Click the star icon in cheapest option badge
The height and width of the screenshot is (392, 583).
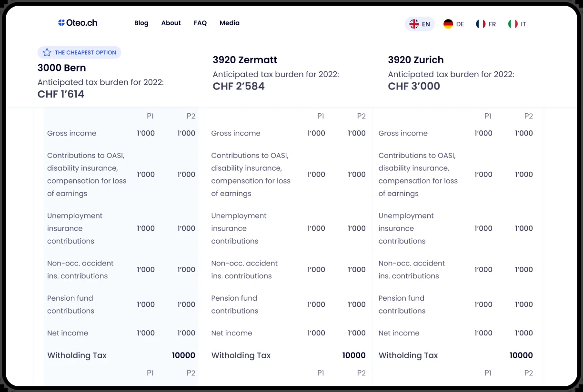pyautogui.click(x=47, y=52)
